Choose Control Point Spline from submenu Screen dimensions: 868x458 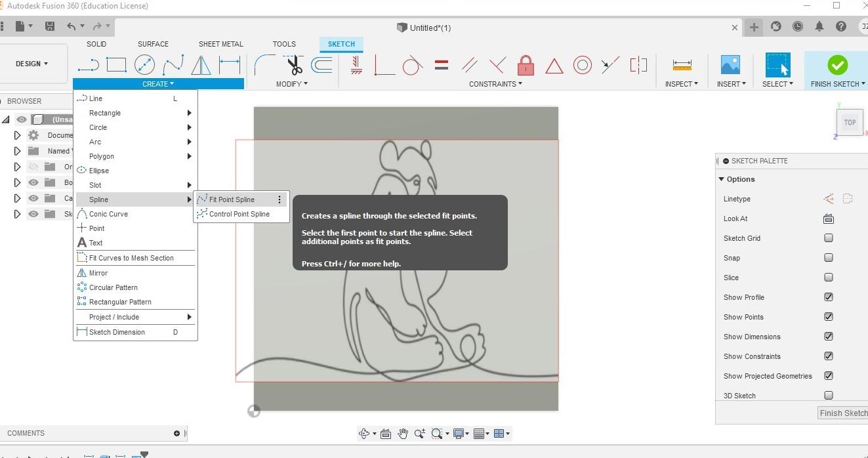(241, 214)
